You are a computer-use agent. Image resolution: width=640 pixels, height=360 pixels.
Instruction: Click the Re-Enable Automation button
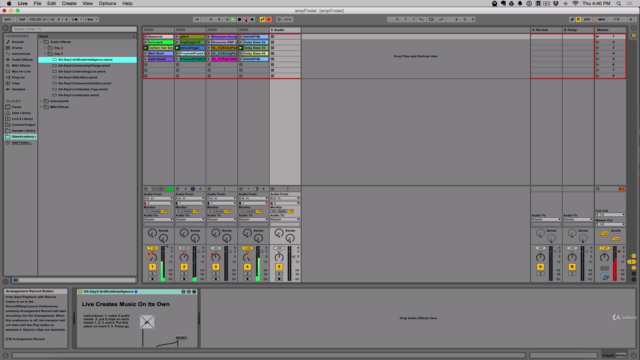coord(269,19)
